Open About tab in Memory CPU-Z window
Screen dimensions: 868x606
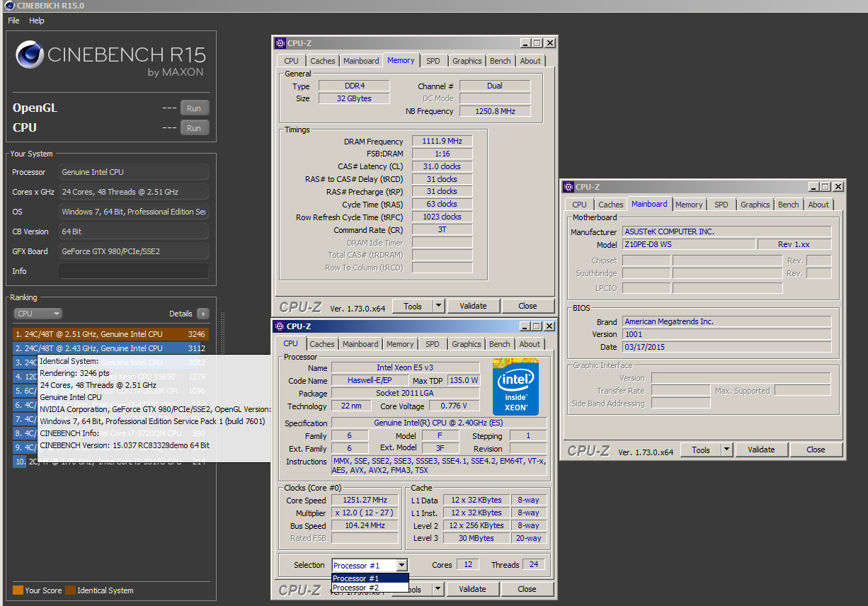point(530,61)
